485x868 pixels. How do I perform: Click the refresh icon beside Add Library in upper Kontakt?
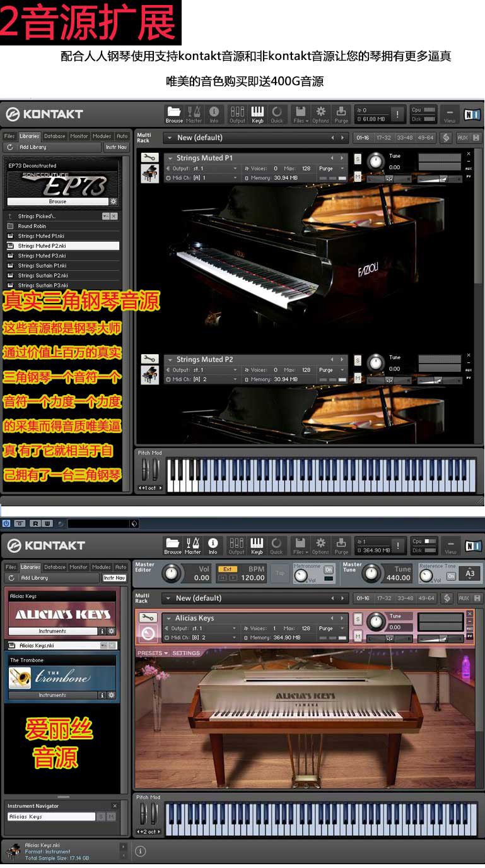[x=10, y=147]
